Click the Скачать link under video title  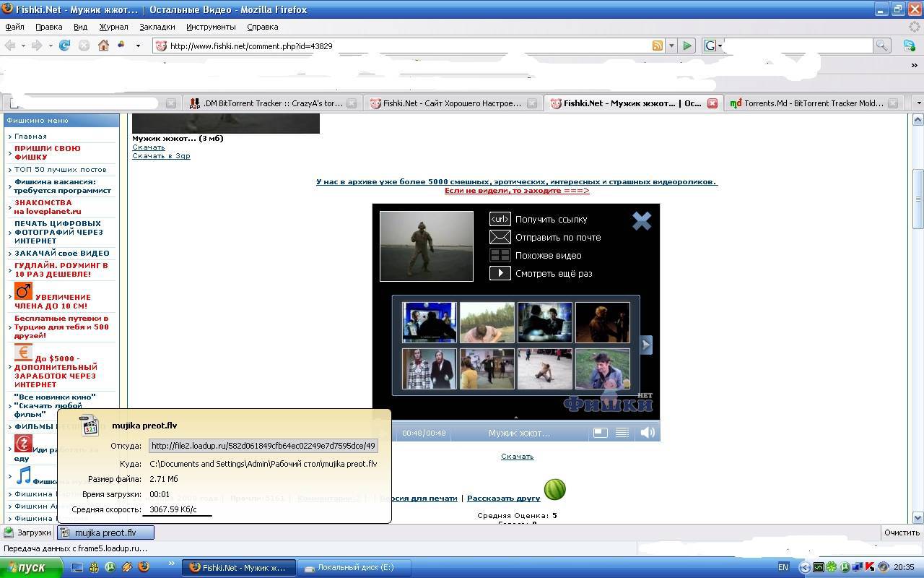tap(148, 147)
